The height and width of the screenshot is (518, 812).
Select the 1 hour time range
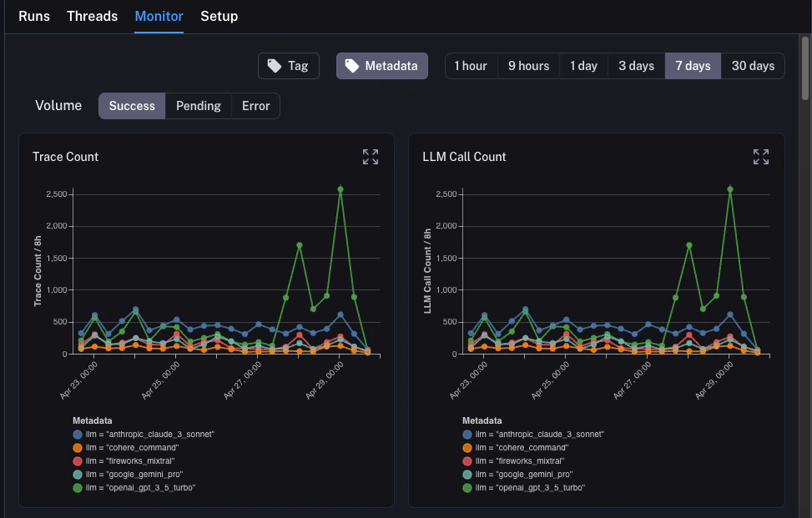(x=471, y=65)
